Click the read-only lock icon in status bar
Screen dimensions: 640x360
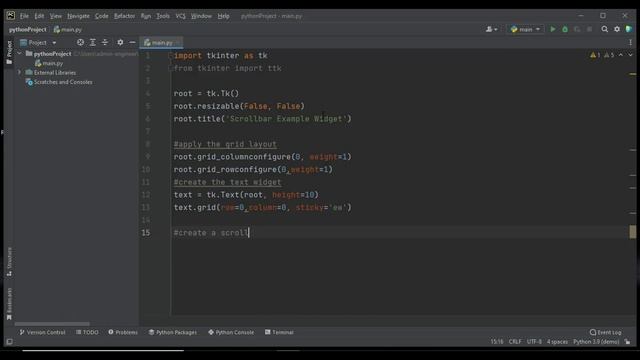(627, 342)
